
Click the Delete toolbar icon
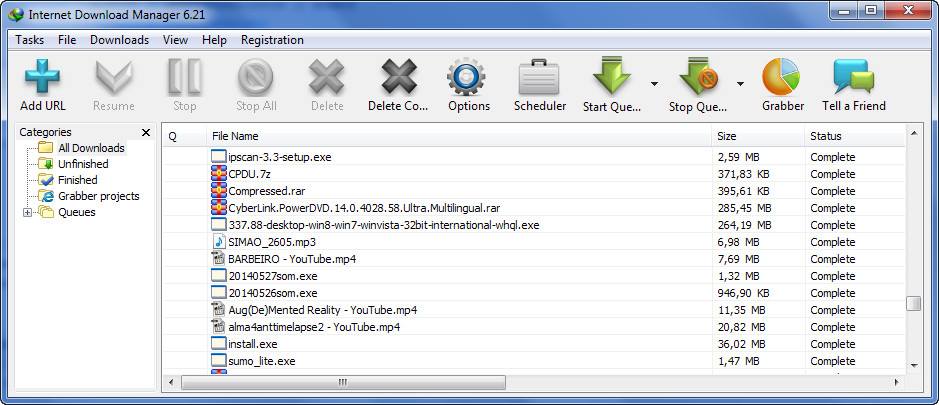click(x=327, y=77)
